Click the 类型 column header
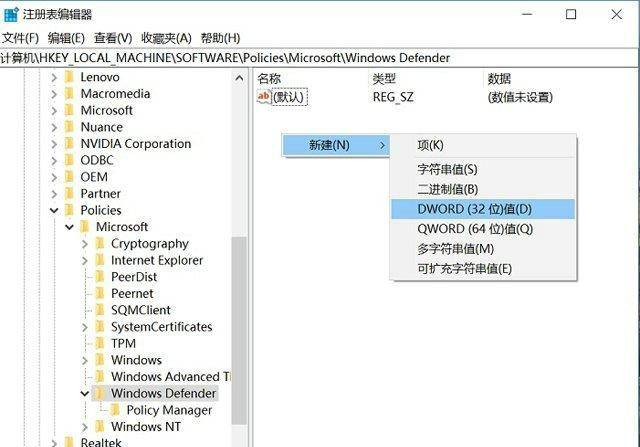The width and height of the screenshot is (640, 447). pos(384,78)
